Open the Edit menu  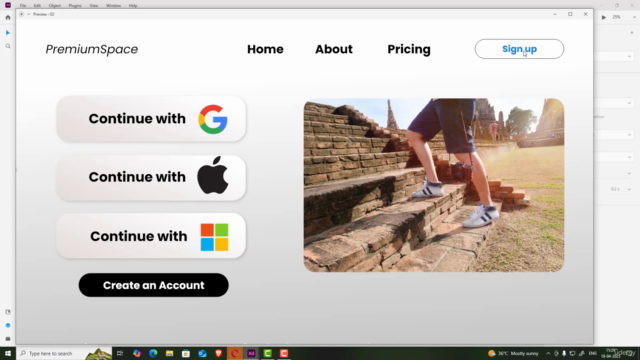point(37,6)
